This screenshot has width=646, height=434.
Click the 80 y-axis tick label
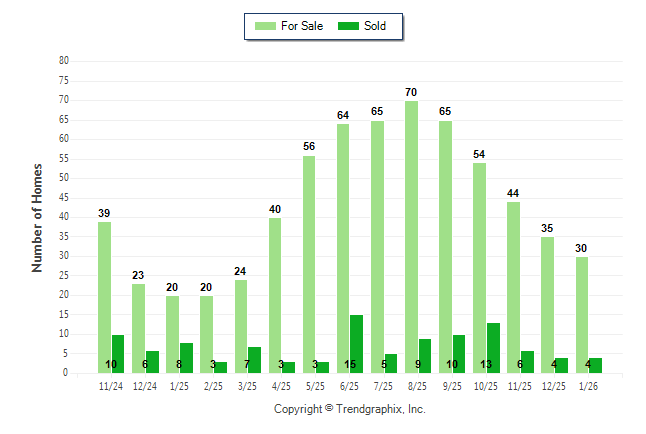[64, 61]
